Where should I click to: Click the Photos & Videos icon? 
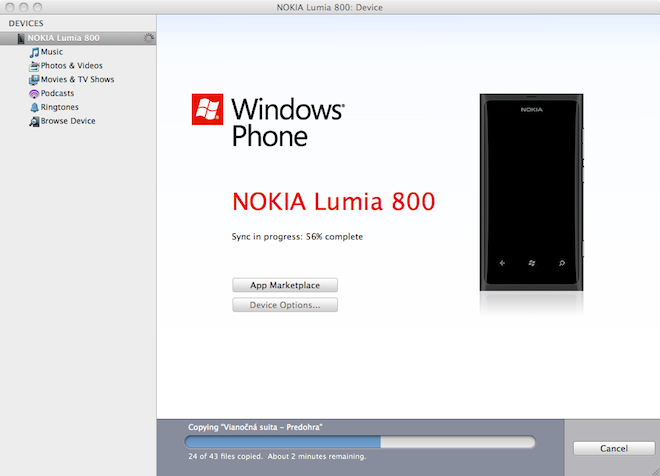point(34,66)
